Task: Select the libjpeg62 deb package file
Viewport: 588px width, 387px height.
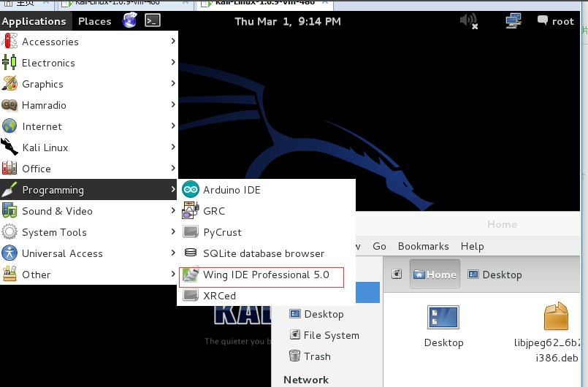Action: click(551, 332)
